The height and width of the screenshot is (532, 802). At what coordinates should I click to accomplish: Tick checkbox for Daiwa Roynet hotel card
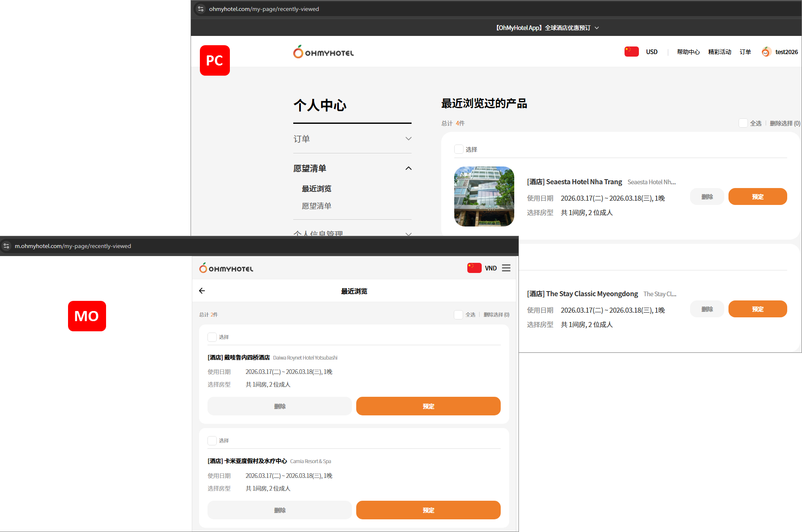pyautogui.click(x=212, y=337)
